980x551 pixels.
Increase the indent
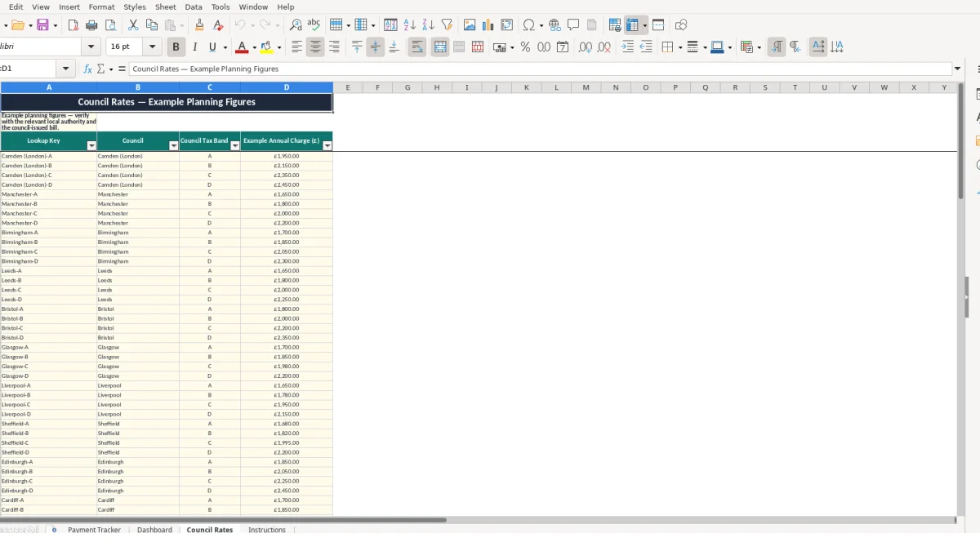627,47
